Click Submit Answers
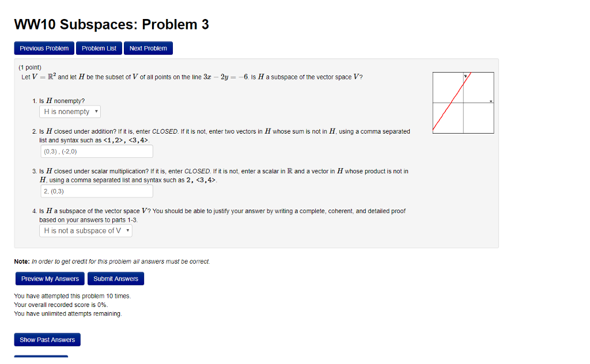This screenshot has height=364, width=590. (x=116, y=278)
